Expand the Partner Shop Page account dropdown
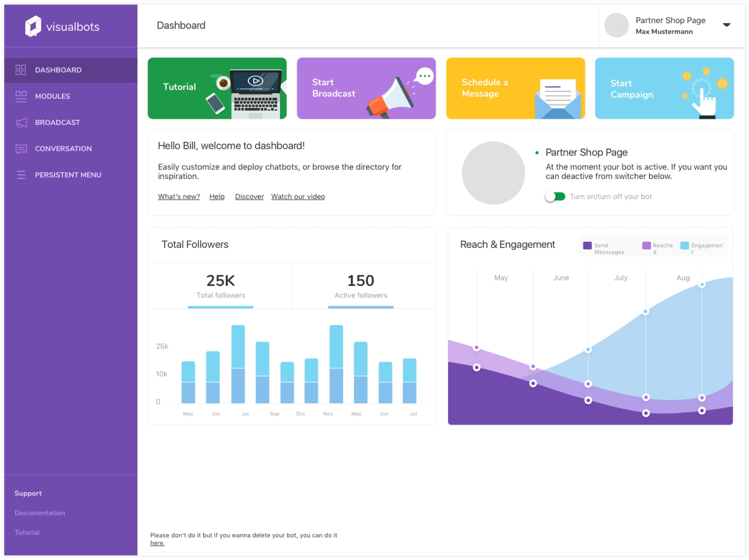 coord(726,25)
